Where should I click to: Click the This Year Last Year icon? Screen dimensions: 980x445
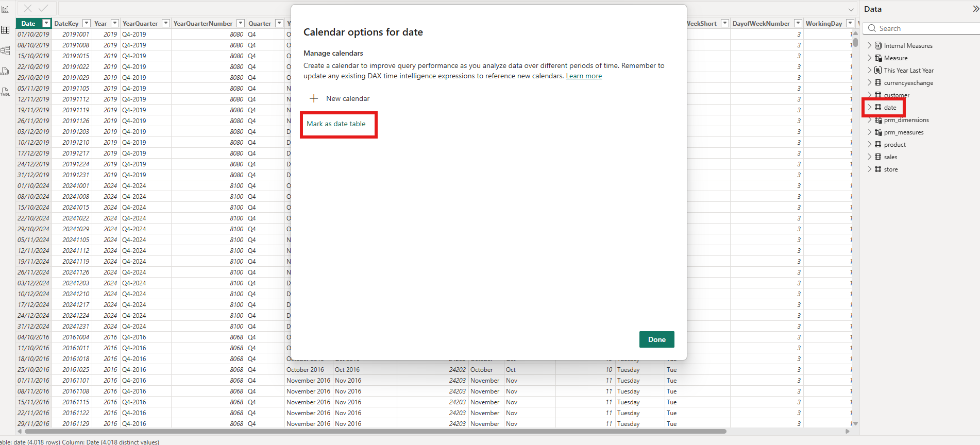click(x=878, y=71)
